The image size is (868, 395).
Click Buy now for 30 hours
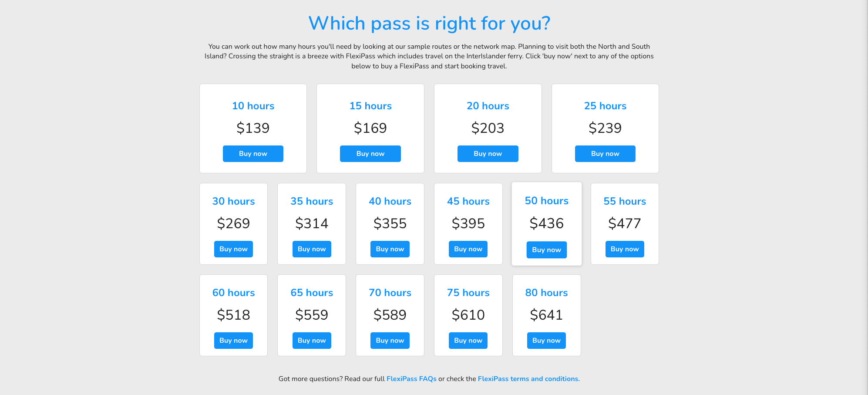233,249
